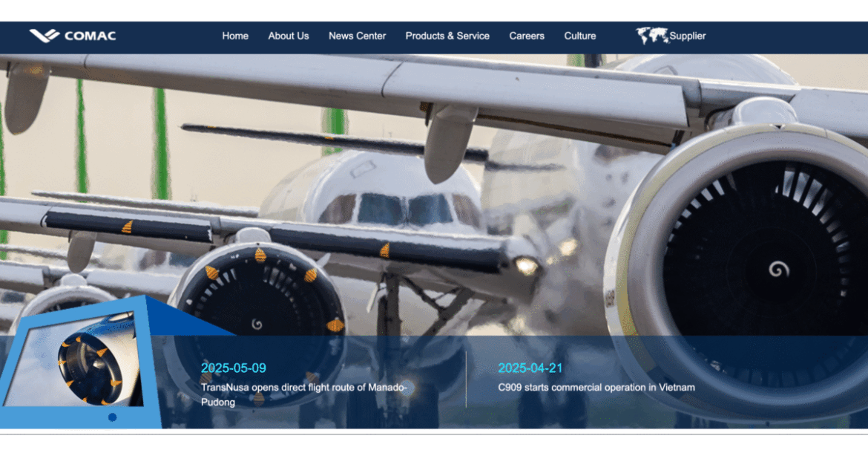Click the vertical divider between news items
Viewport: 868px width, 456px height.
tap(466, 379)
